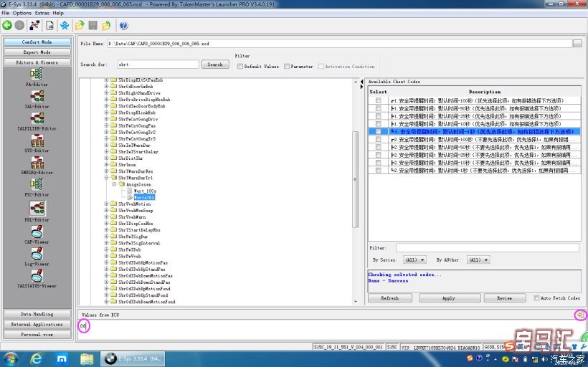
Task: Collapse the SbrTWarnDurIr1 tree node
Action: 107,178
